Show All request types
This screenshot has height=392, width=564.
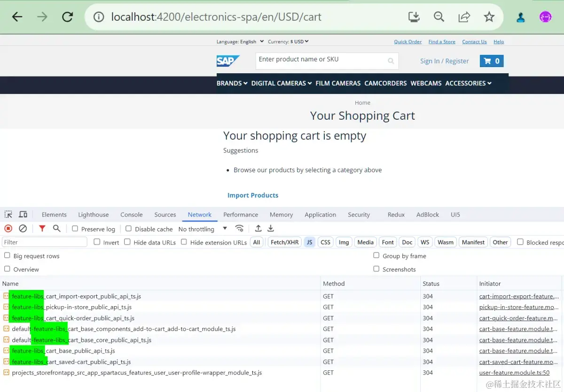click(257, 242)
